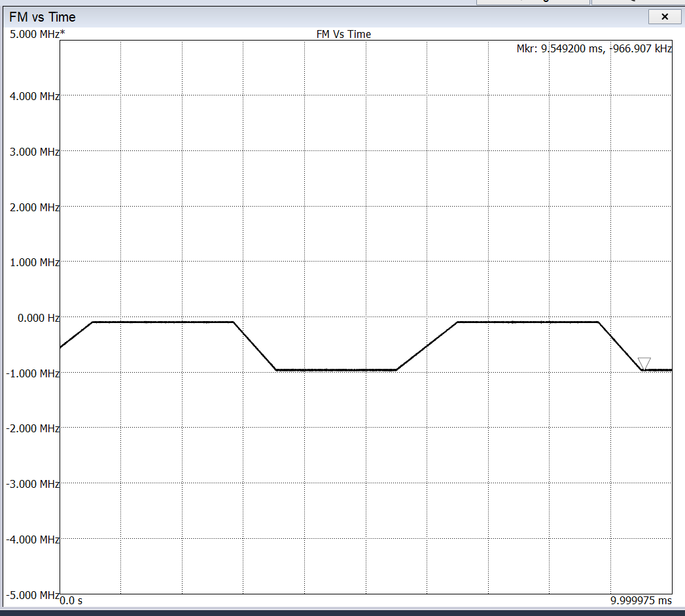Viewport: 685px width, 616px height.
Task: Click the 0.0 s start time label
Action: (71, 601)
